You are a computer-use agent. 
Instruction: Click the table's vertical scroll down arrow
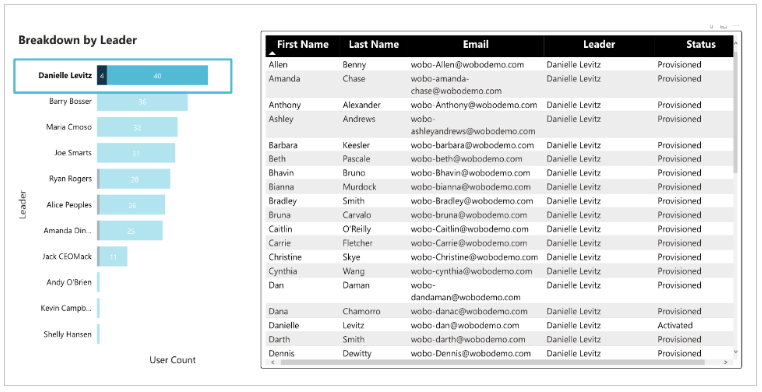[736, 352]
